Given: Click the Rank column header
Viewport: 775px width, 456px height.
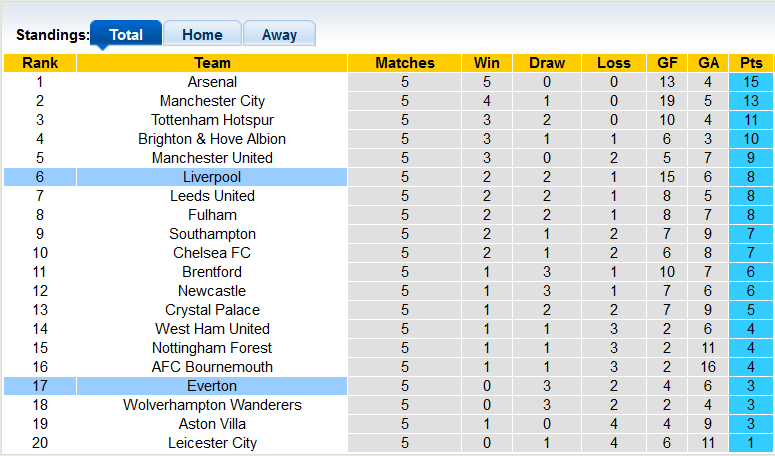Looking at the screenshot, I should [x=40, y=63].
